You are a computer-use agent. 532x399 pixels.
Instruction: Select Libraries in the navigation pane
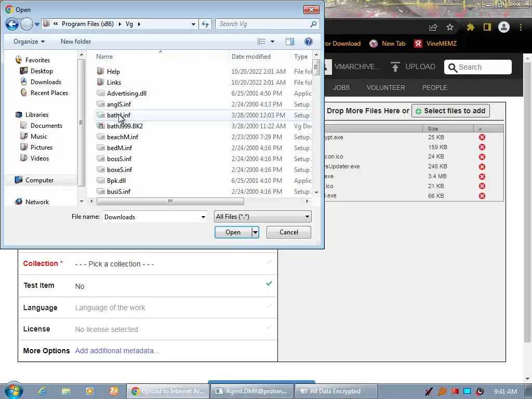coord(37,115)
